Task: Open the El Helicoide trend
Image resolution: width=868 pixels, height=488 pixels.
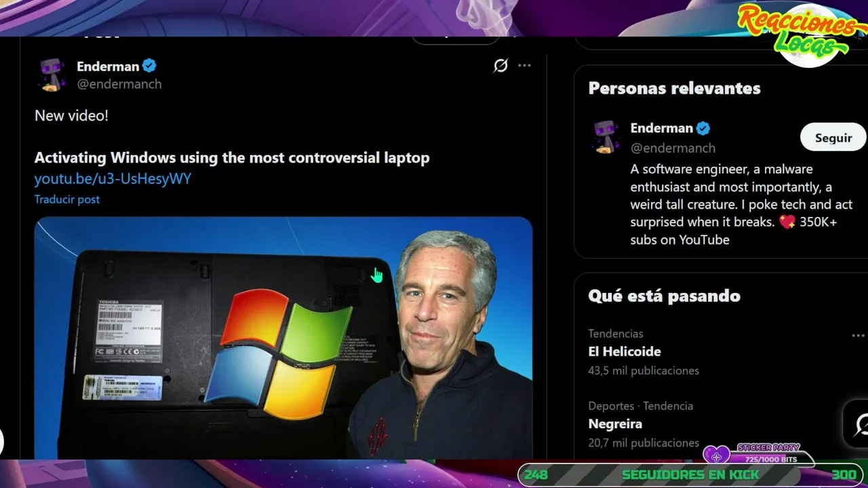Action: pyautogui.click(x=624, y=351)
